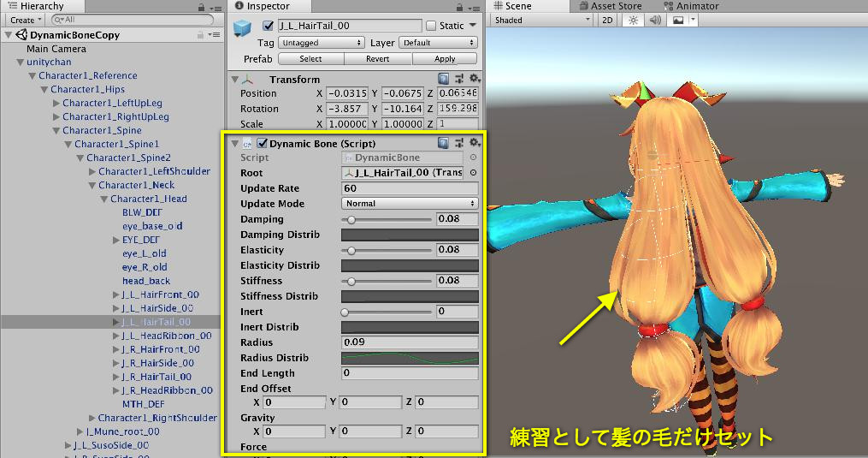Click the Update Rate input field
Viewport: 868px width, 458px height.
[x=410, y=188]
